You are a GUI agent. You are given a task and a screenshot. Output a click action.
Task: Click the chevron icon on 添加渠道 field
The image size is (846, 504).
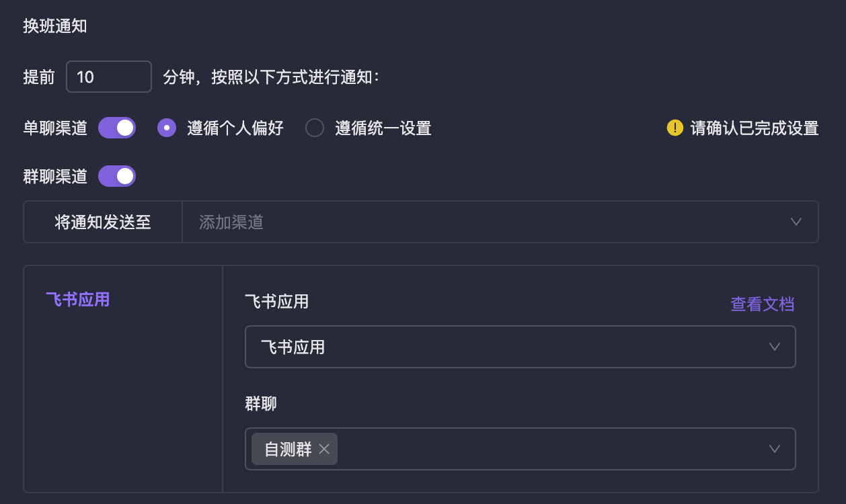click(x=796, y=222)
